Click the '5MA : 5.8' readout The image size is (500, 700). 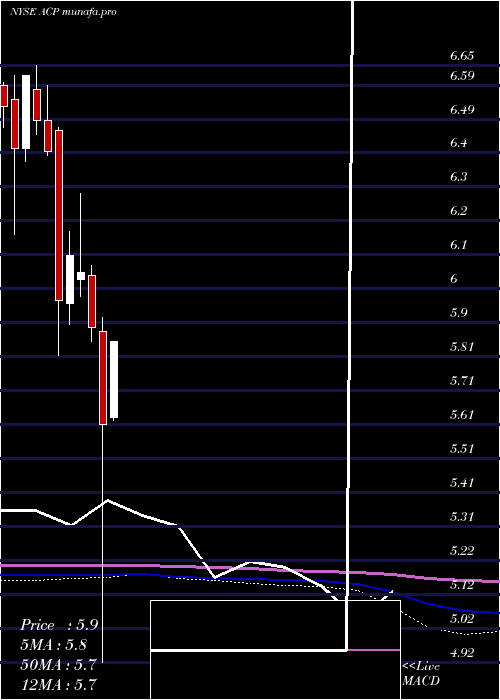pos(53,645)
